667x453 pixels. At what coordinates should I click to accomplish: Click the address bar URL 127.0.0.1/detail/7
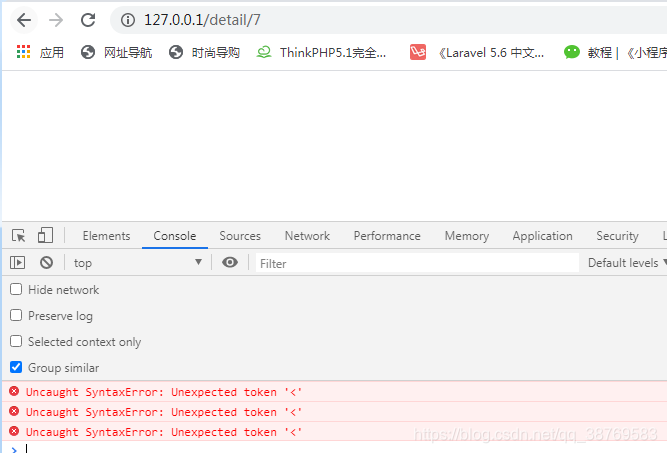pos(202,20)
